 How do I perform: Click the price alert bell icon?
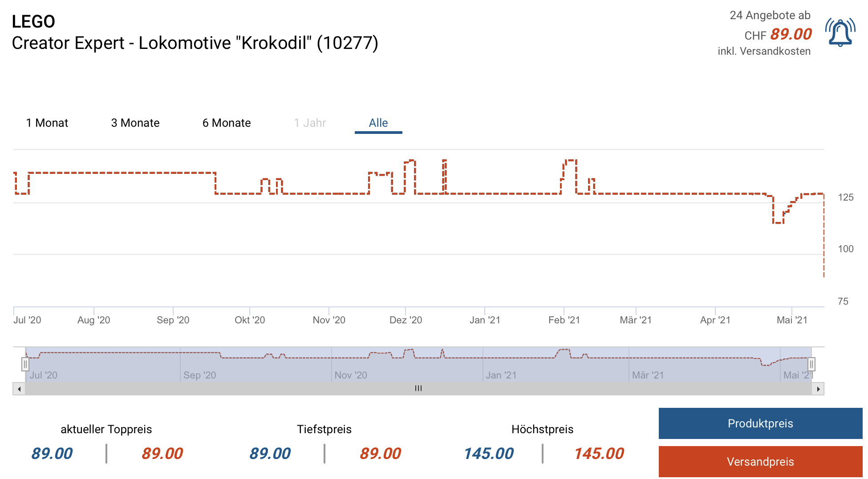840,32
